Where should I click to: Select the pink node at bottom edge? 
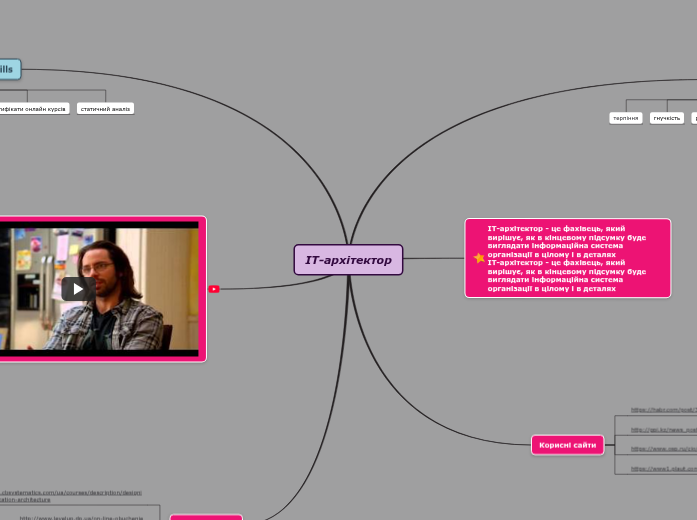tap(206, 517)
